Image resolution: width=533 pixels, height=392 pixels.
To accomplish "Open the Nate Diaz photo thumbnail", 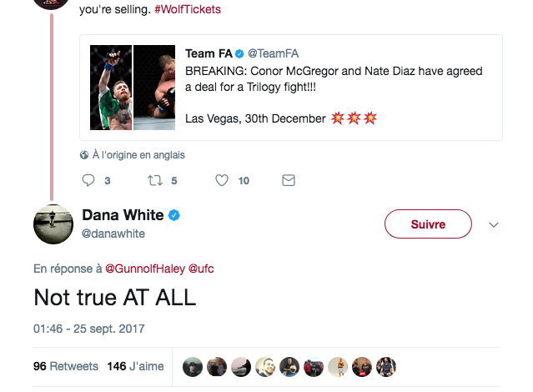I will point(154,88).
